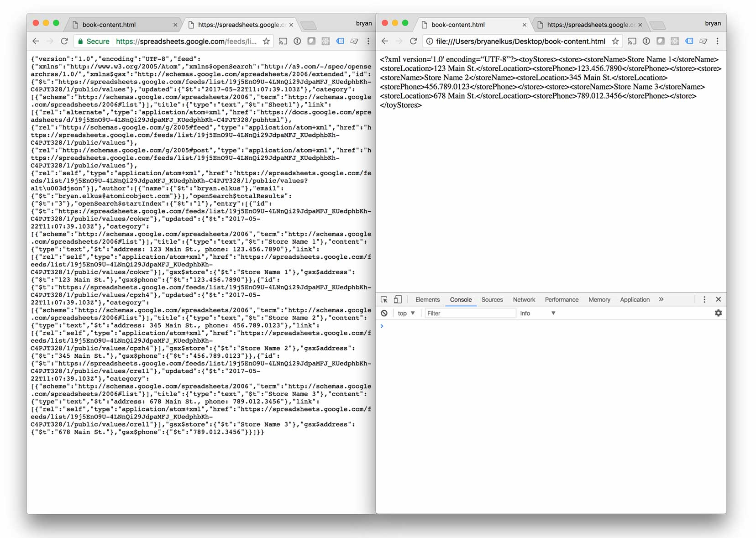This screenshot has height=538, width=756.
Task: Reload book-content.html in the right window
Action: coord(413,42)
